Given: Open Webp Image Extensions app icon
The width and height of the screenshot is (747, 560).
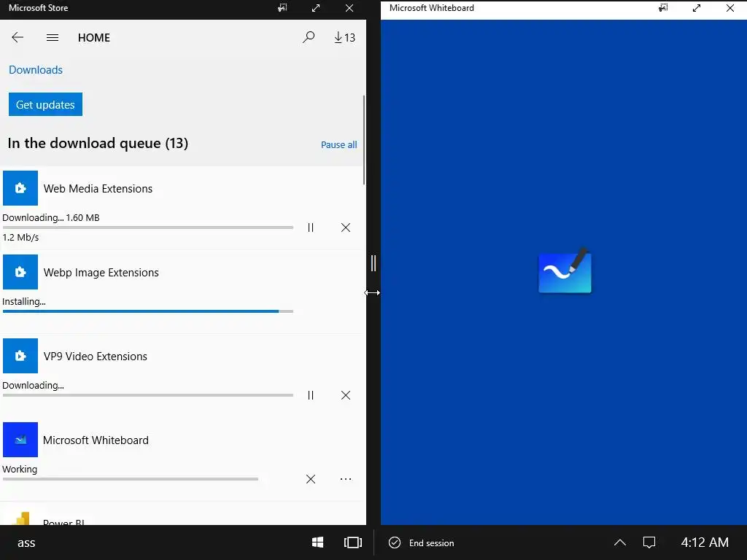Looking at the screenshot, I should pyautogui.click(x=20, y=272).
